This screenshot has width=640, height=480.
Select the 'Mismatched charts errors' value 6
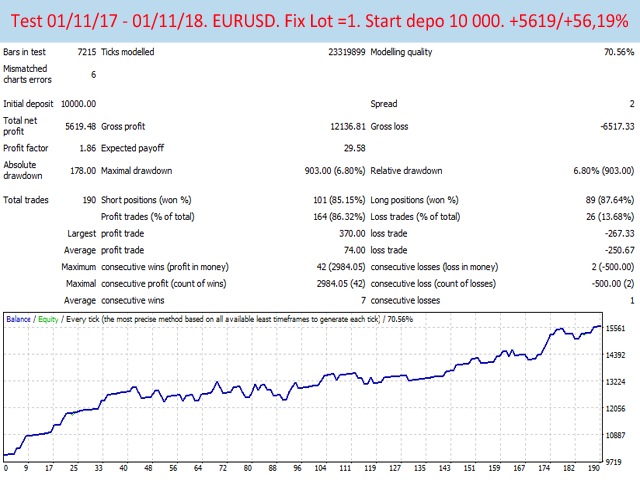click(x=93, y=75)
